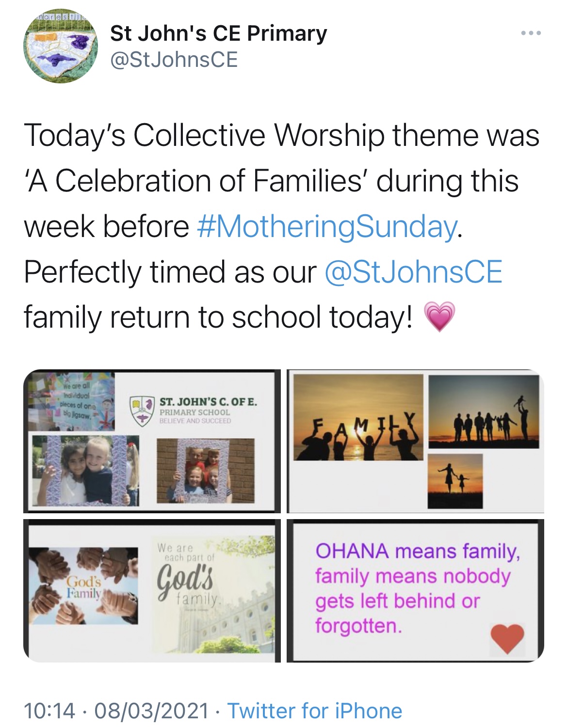
Task: Open the @StJohnsCE mention in tweet text
Action: [x=413, y=271]
